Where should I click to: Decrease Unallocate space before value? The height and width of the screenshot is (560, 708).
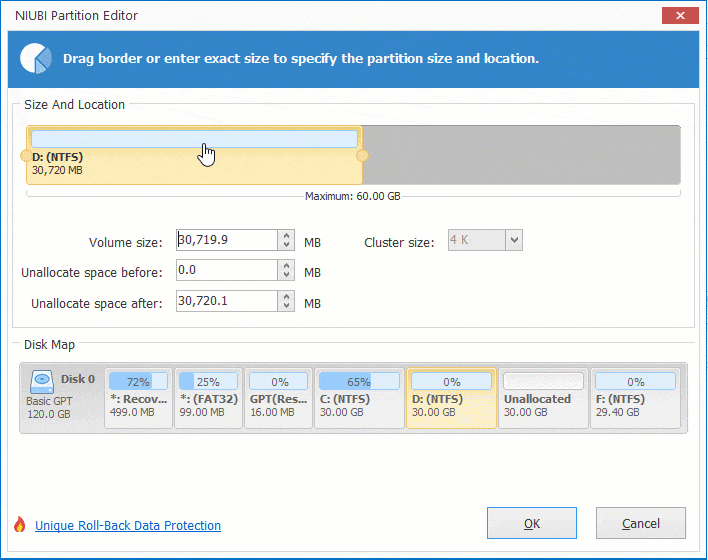(286, 275)
